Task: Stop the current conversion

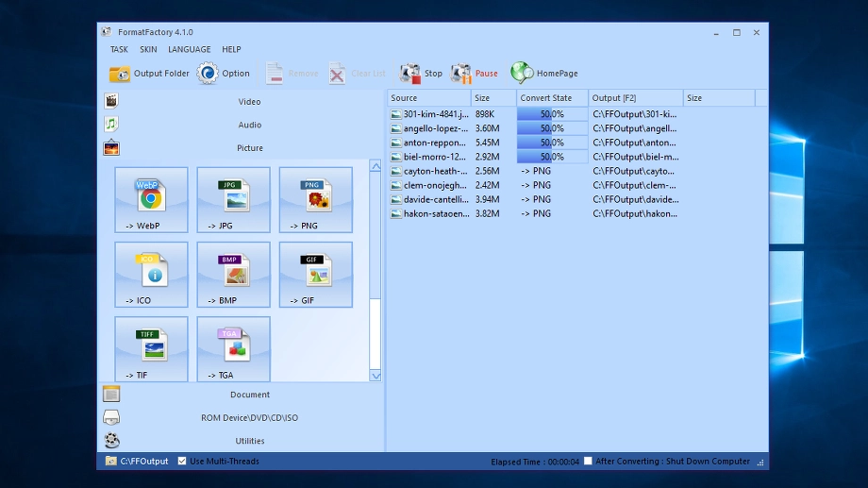Action: [421, 74]
